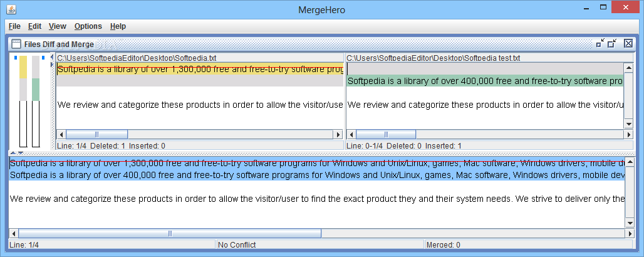Collapse overview pane with left arrow
The image size is (644, 257).
[x=52, y=58]
